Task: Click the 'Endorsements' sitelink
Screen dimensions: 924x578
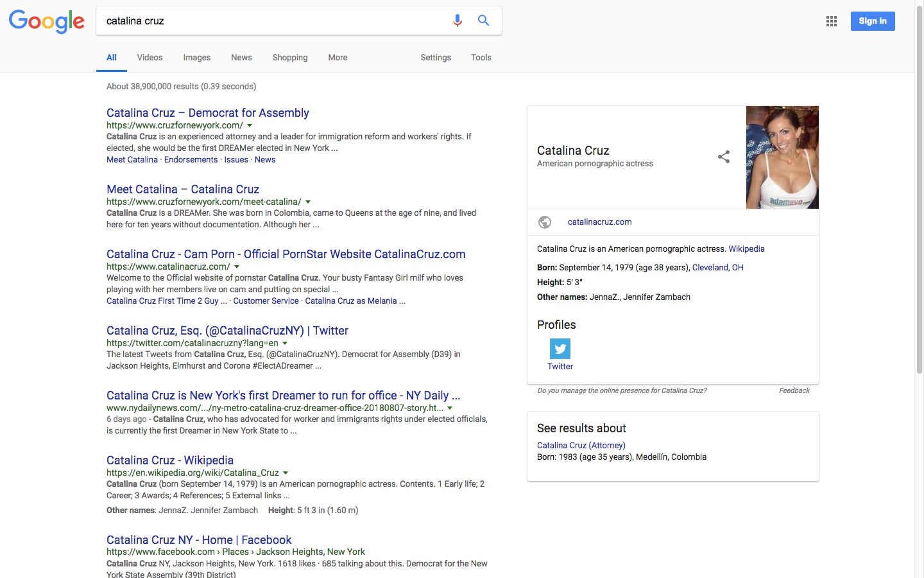Action: click(x=191, y=160)
